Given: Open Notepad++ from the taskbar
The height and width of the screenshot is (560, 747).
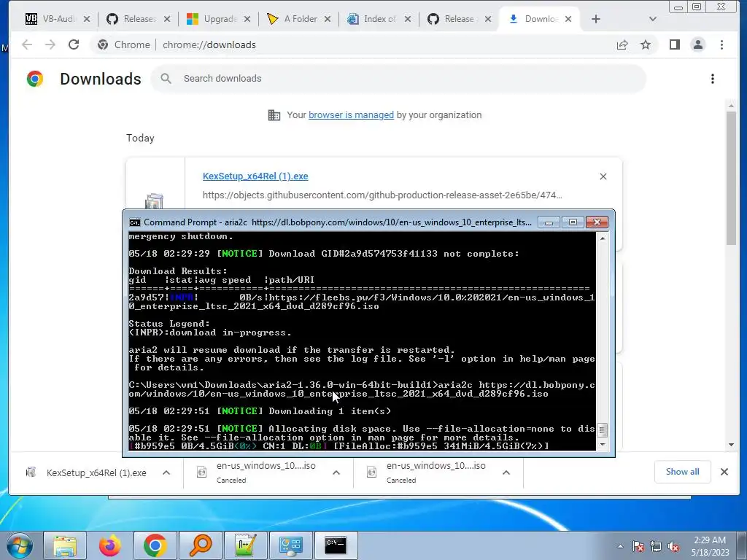Looking at the screenshot, I should [x=245, y=545].
